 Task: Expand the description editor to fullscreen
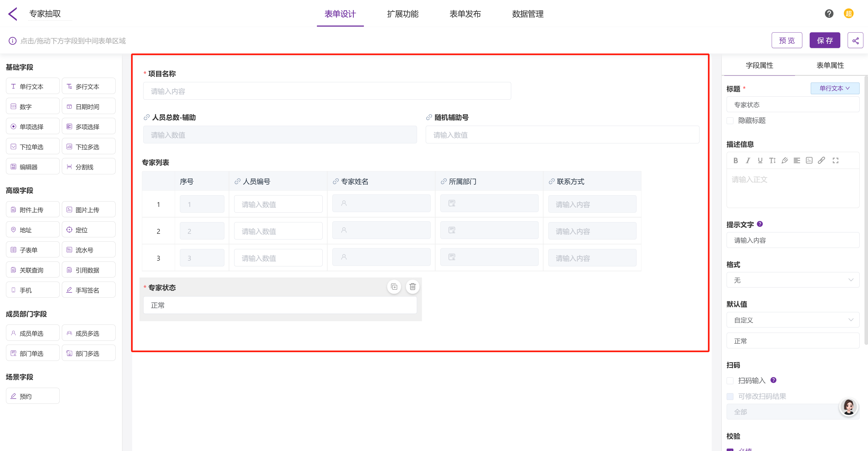tap(835, 160)
